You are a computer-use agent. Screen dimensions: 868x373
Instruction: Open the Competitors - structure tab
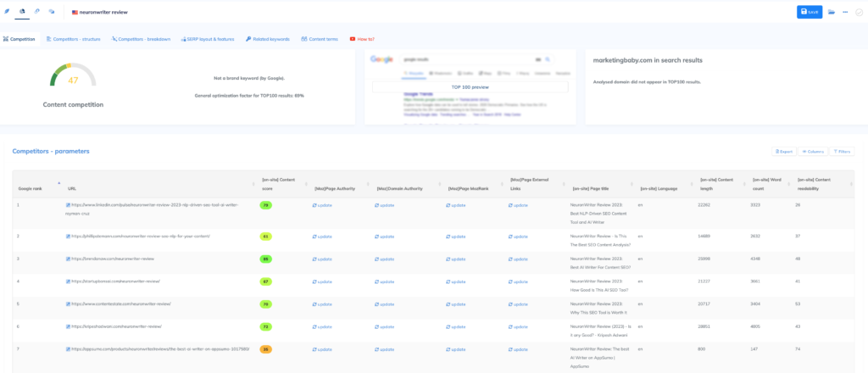(73, 39)
